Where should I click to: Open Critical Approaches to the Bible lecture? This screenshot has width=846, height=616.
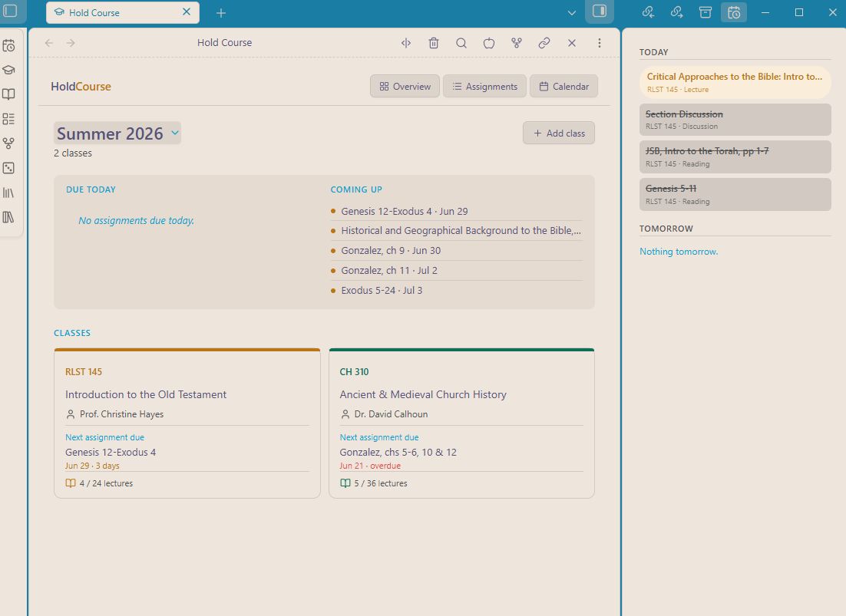(735, 82)
